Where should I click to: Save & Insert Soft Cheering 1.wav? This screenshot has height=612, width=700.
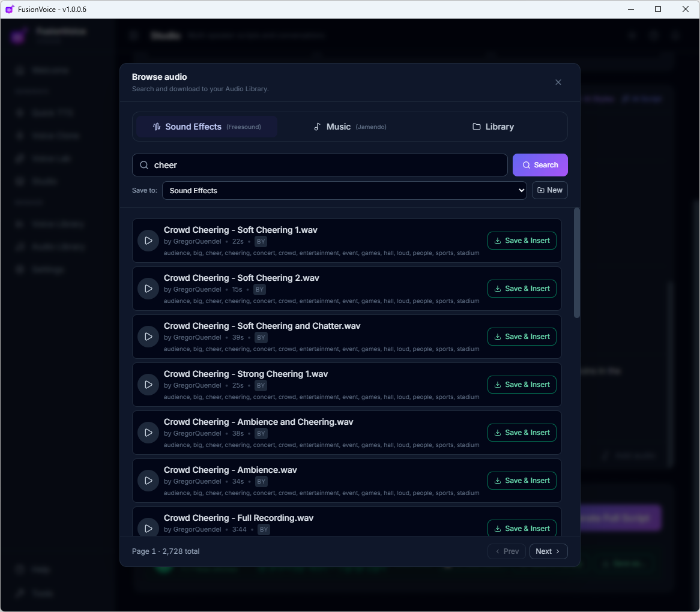click(522, 241)
